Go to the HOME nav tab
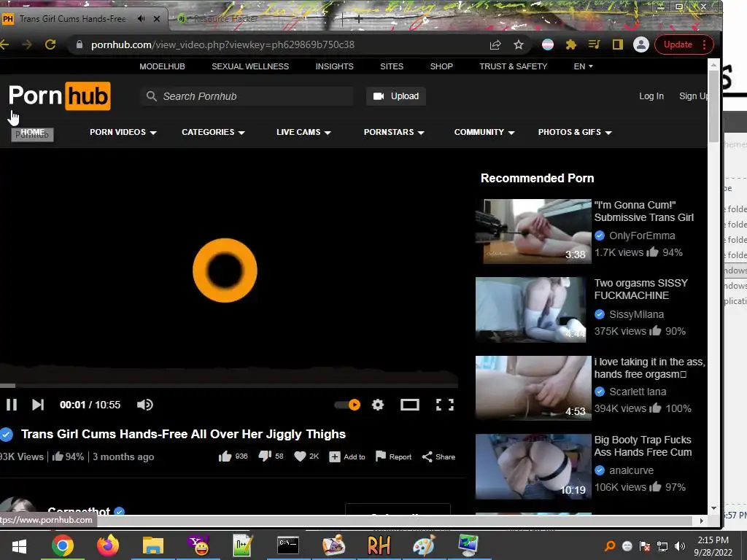Viewport: 747px width, 560px height. coord(32,133)
